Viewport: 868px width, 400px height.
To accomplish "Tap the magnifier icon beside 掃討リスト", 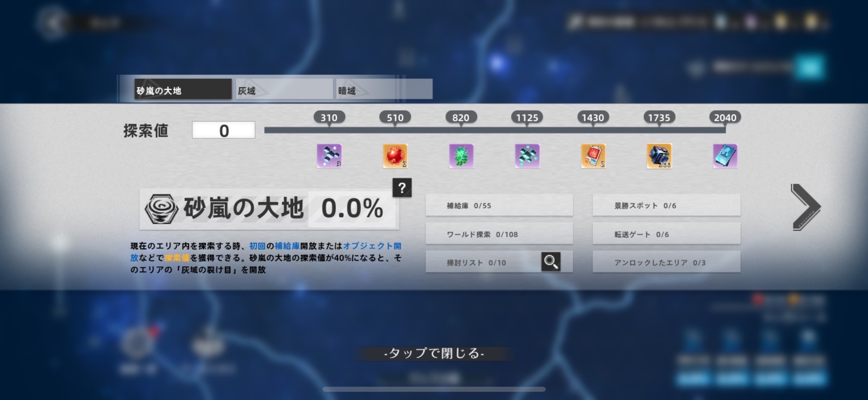I will (x=551, y=261).
